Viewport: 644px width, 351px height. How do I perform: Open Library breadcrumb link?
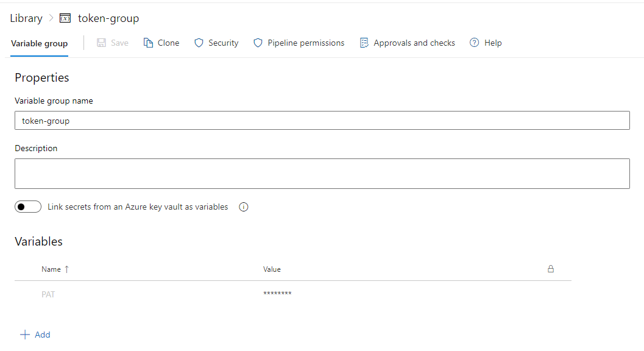click(x=26, y=18)
